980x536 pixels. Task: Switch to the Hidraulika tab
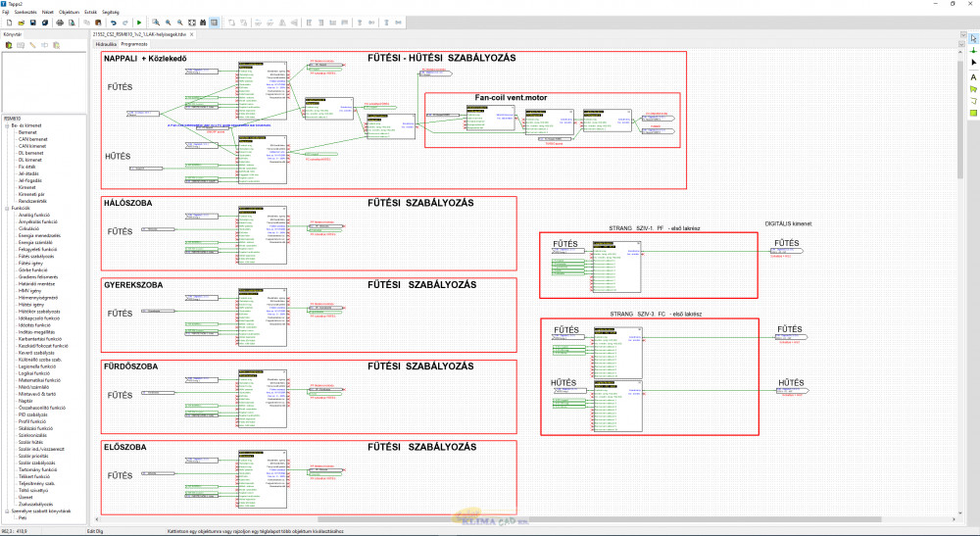106,44
